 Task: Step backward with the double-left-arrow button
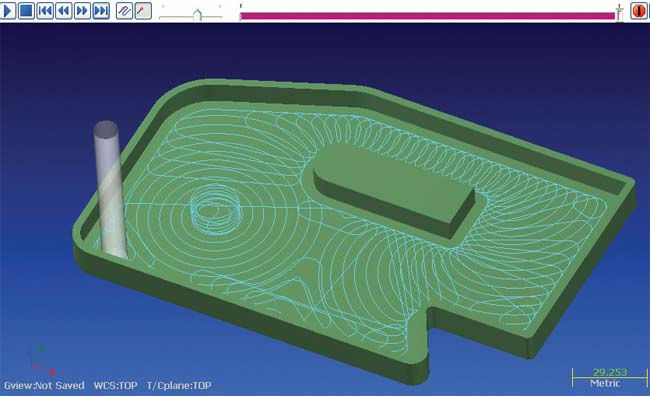[x=63, y=10]
